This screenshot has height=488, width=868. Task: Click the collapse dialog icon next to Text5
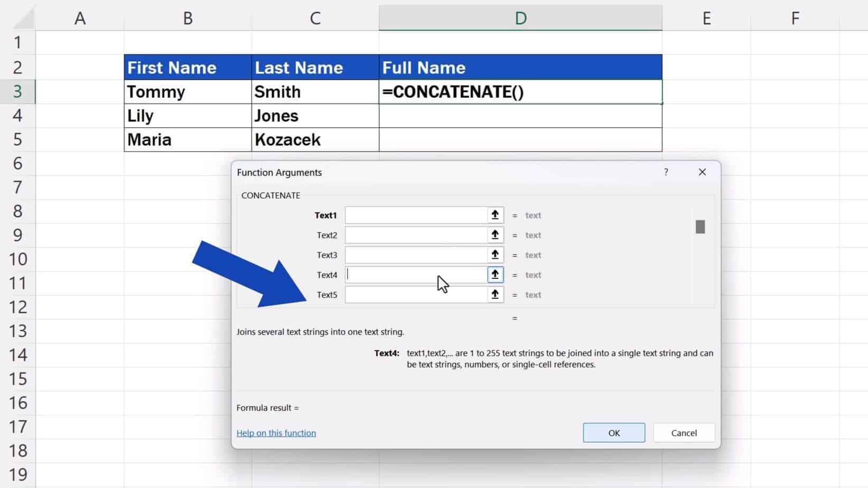tap(494, 295)
